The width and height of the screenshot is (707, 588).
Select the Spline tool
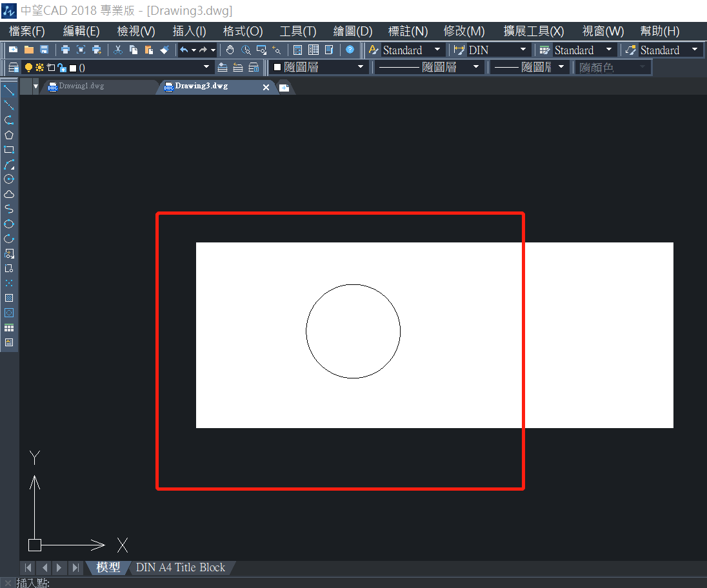click(x=9, y=209)
